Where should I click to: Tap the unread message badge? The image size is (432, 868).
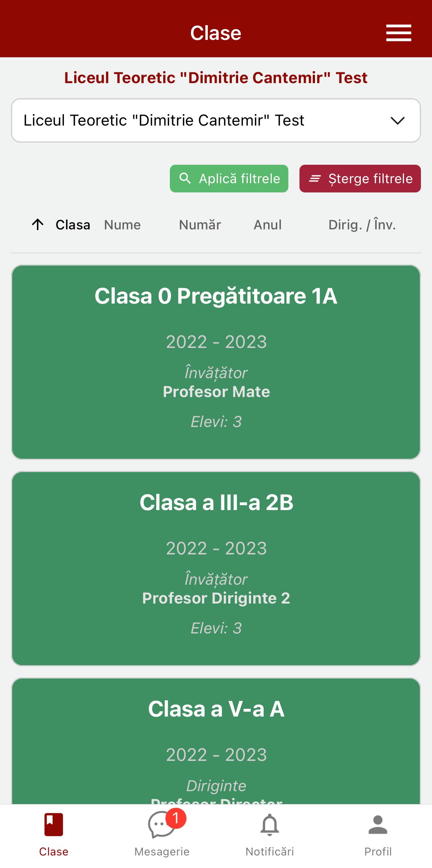pos(176,818)
